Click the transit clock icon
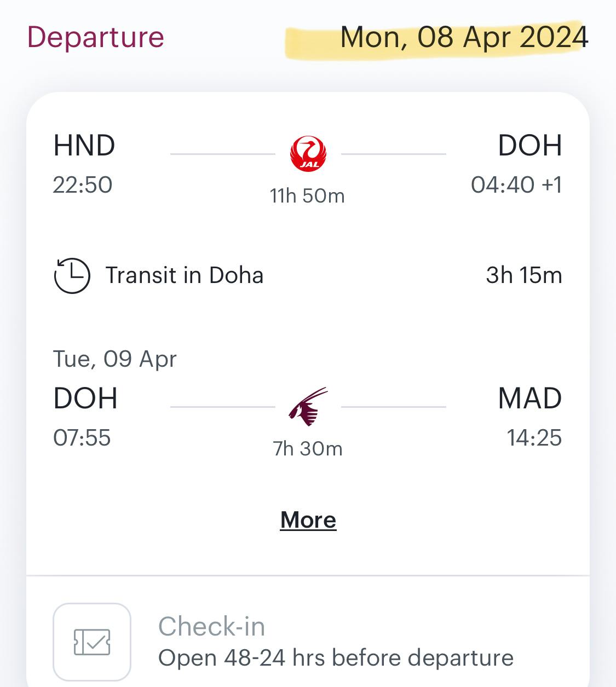The height and width of the screenshot is (687, 616). 72,275
